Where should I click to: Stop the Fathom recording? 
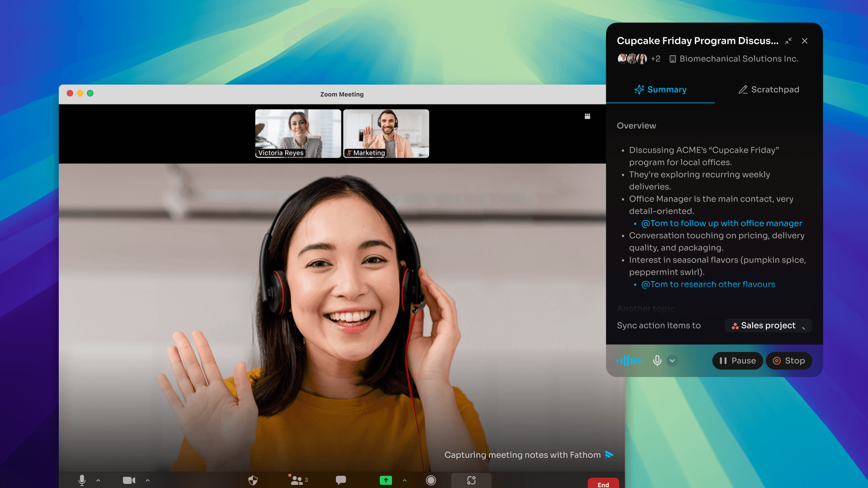(789, 361)
